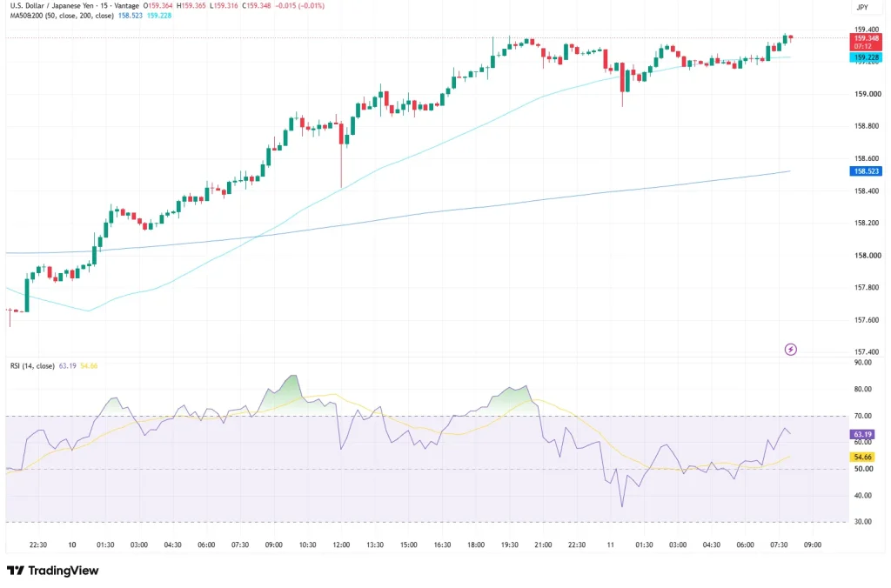Click the 158.400 price axis tick

click(868, 190)
